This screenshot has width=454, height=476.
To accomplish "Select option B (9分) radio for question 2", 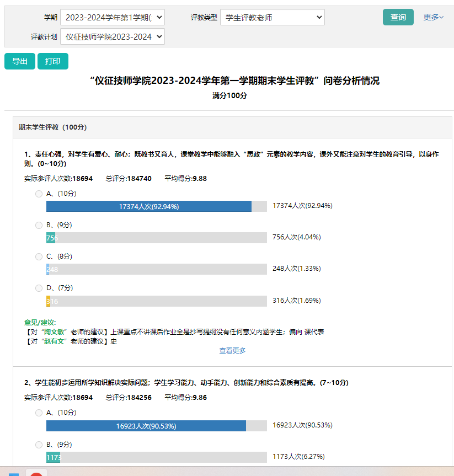I will coord(39,445).
